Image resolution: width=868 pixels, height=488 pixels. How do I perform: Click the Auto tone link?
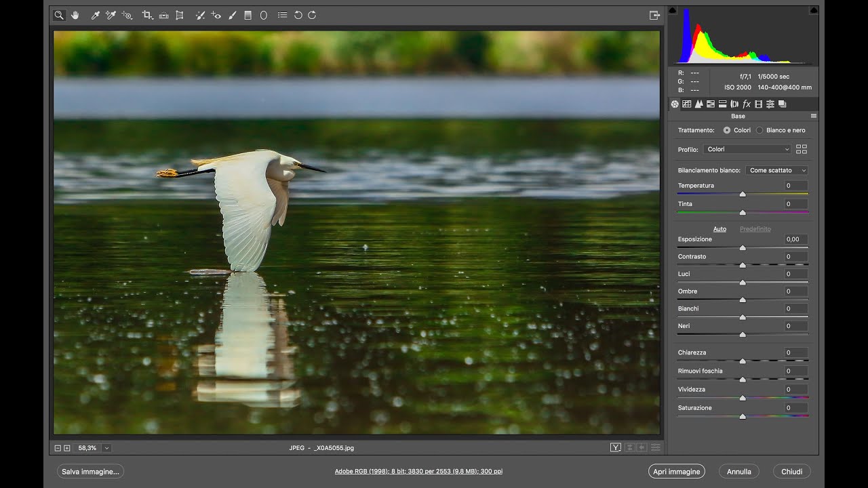[x=719, y=229]
